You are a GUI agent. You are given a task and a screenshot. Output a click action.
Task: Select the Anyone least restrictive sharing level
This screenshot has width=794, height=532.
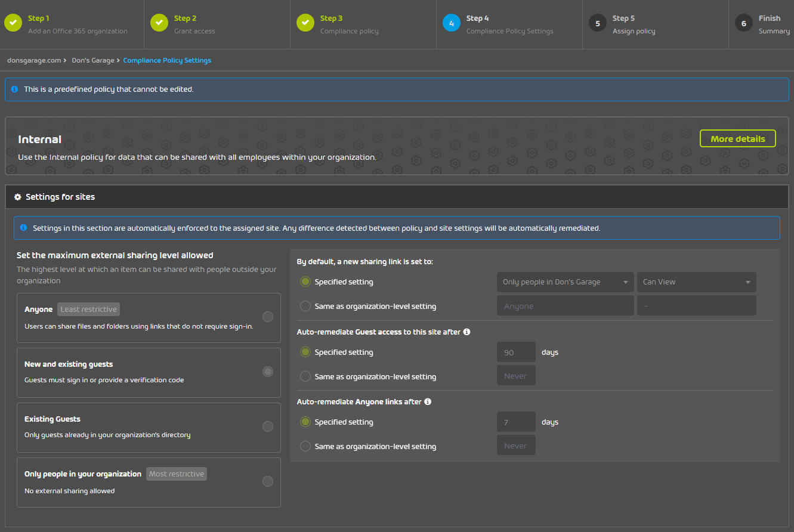[x=267, y=317]
